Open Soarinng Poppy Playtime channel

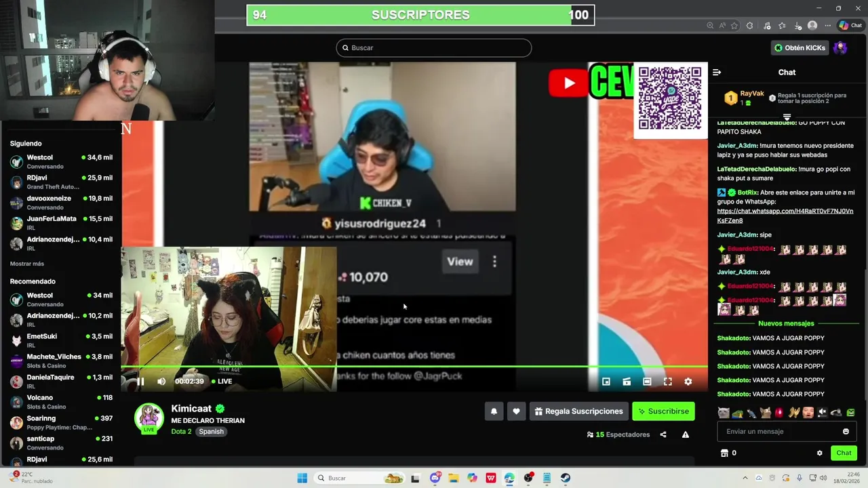pyautogui.click(x=61, y=422)
